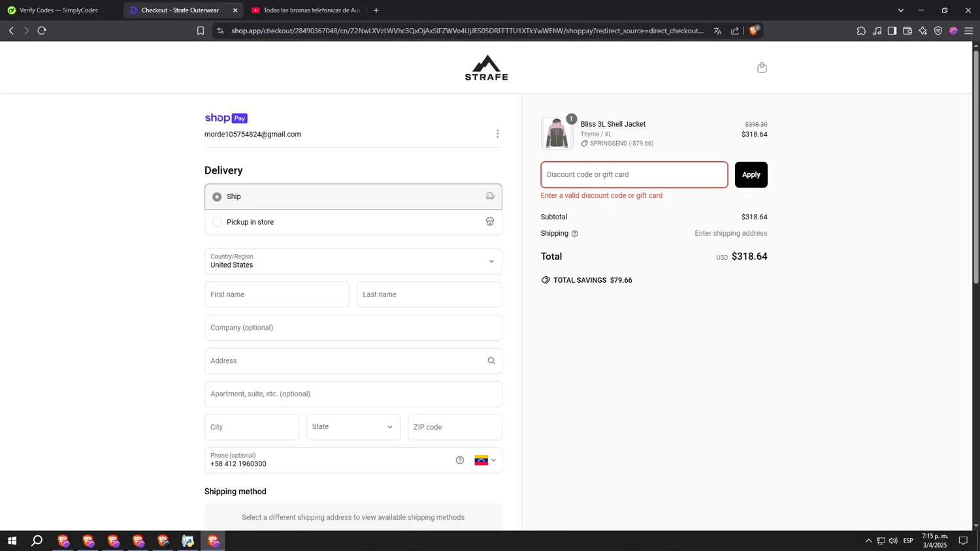Open the notification center in the taskbar

pyautogui.click(x=963, y=541)
